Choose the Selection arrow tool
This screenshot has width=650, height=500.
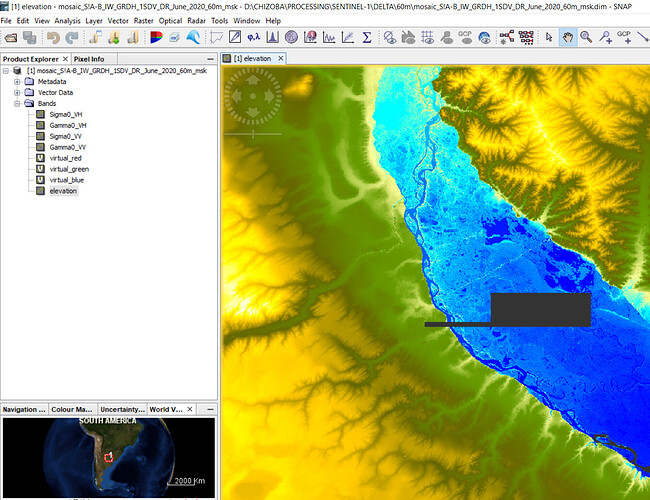pyautogui.click(x=549, y=37)
